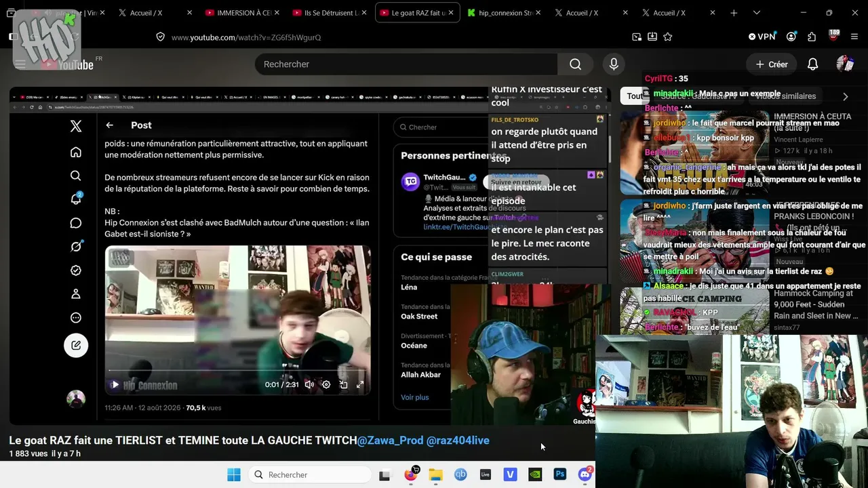Open the Grok icon in X sidebar
This screenshot has height=488, width=868.
coord(76,247)
